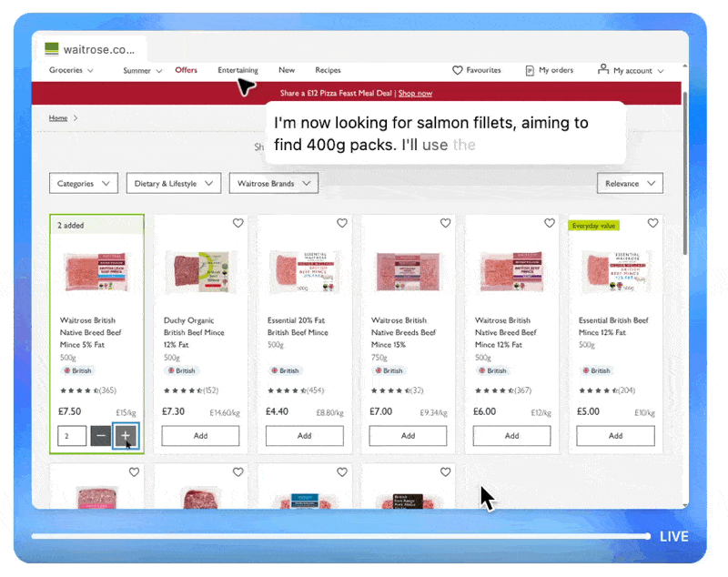Click the page vertical scrollbar thumb
The image size is (728, 577).
click(x=685, y=173)
